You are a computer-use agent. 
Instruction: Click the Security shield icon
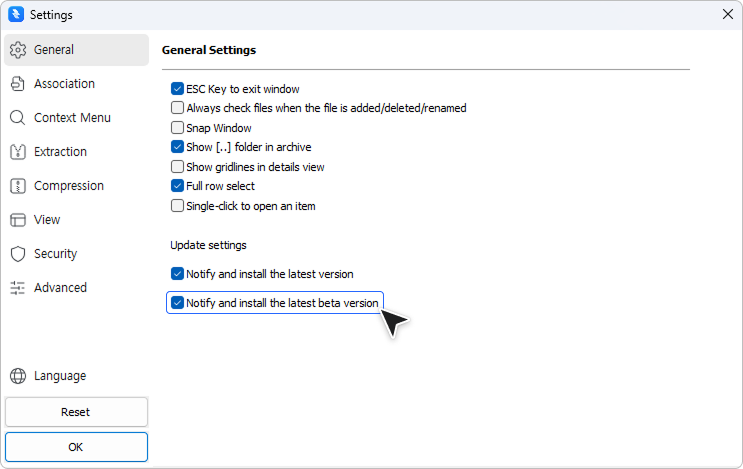(17, 254)
